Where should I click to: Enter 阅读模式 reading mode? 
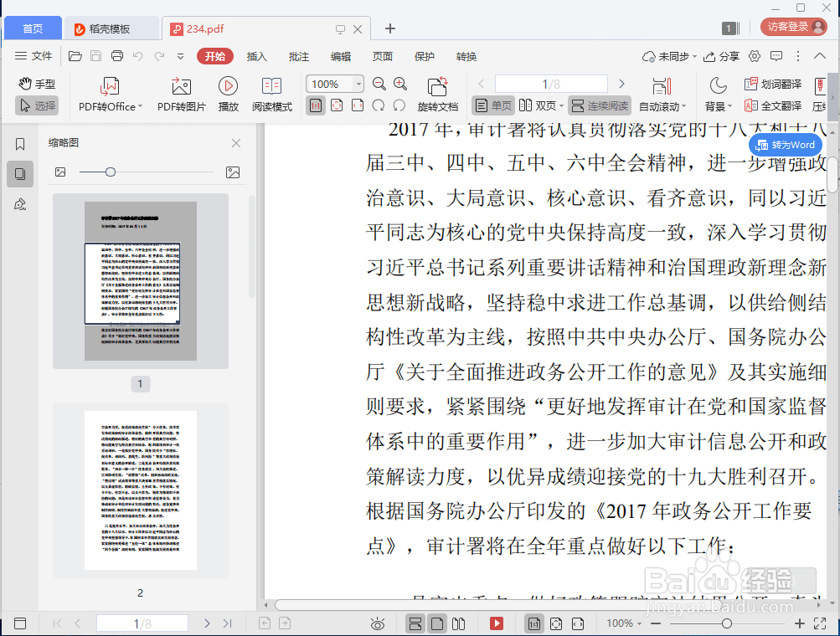coord(271,93)
